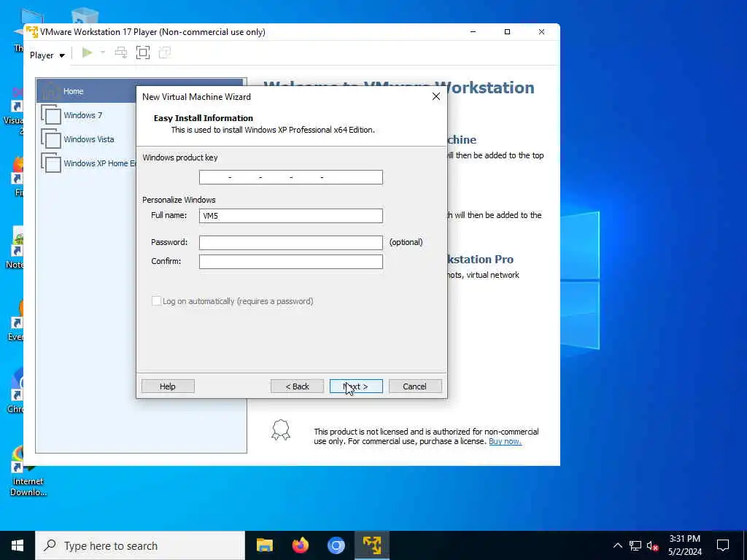
Task: Open File Explorer from taskbar
Action: (264, 545)
